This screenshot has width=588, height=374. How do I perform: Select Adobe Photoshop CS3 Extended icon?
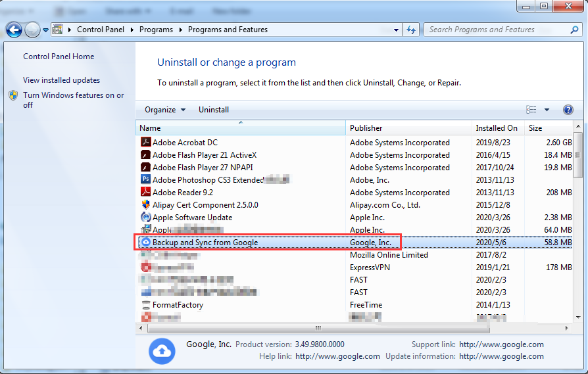pos(145,179)
